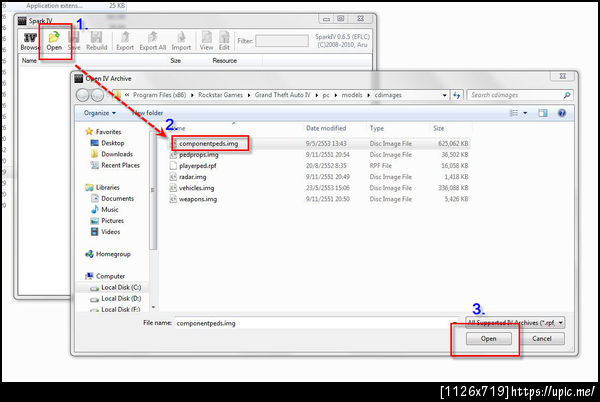The width and height of the screenshot is (600, 402).
Task: Select the pedprops.img file
Action: pyautogui.click(x=199, y=155)
